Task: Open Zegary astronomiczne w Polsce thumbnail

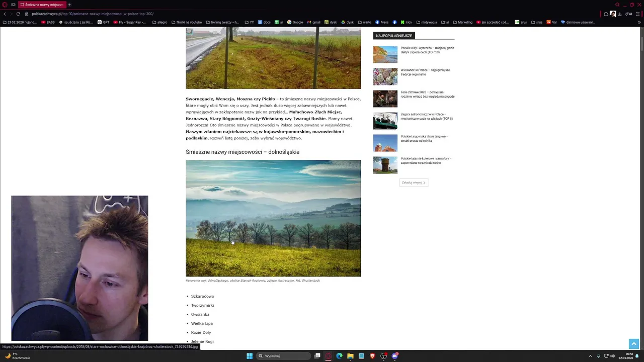Action: coord(385,121)
